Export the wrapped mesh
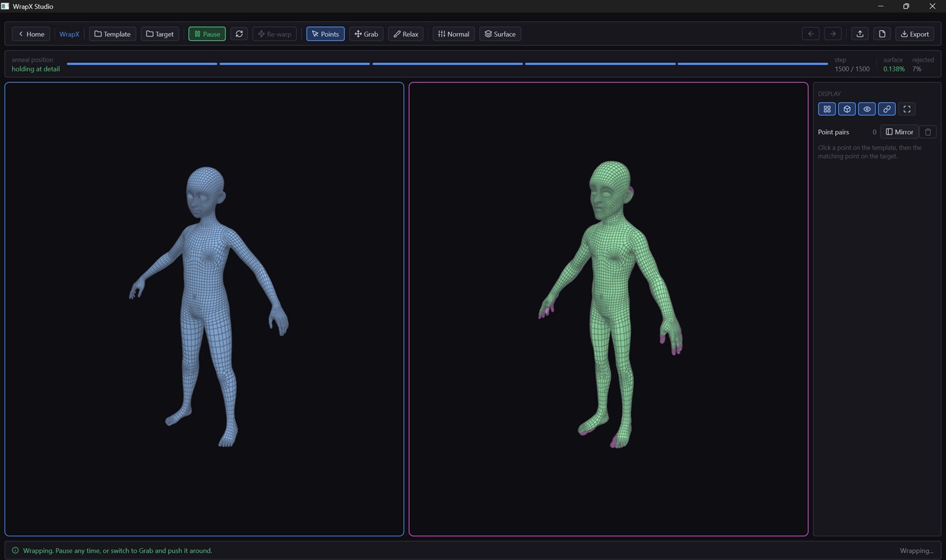946x560 pixels. [914, 34]
